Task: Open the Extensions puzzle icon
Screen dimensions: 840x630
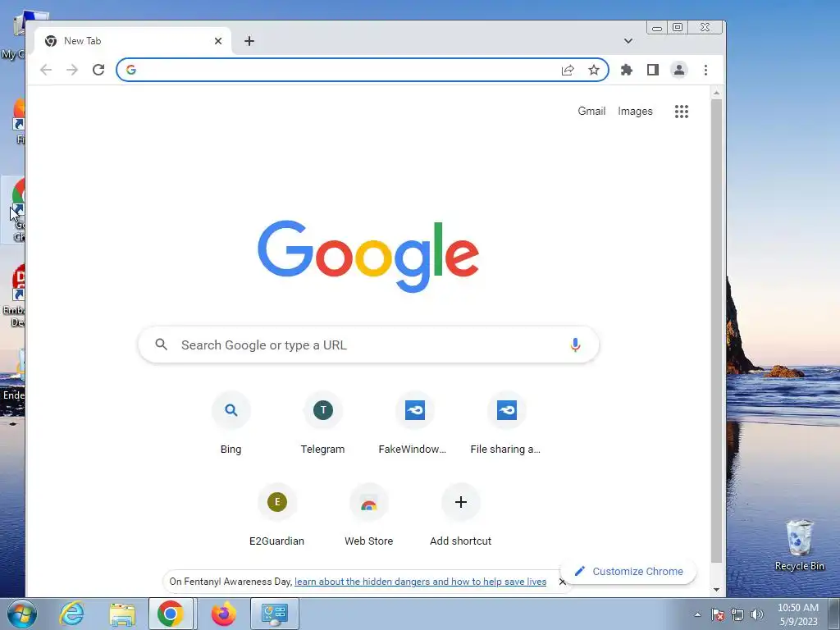Action: 626,70
